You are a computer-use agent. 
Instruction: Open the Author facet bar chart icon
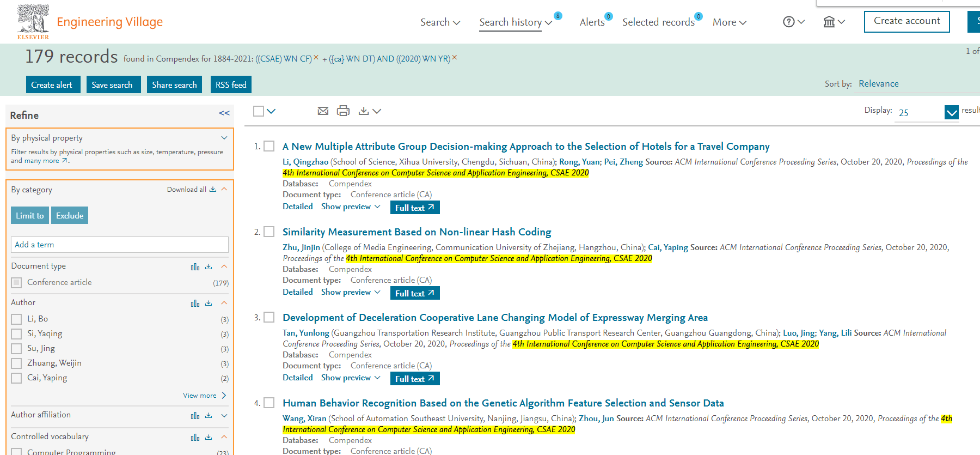[195, 304]
